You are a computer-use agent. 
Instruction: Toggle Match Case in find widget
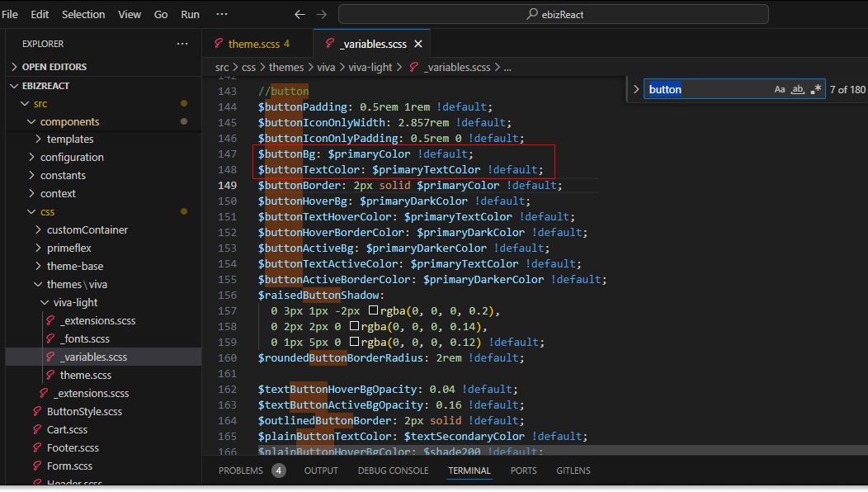[780, 89]
